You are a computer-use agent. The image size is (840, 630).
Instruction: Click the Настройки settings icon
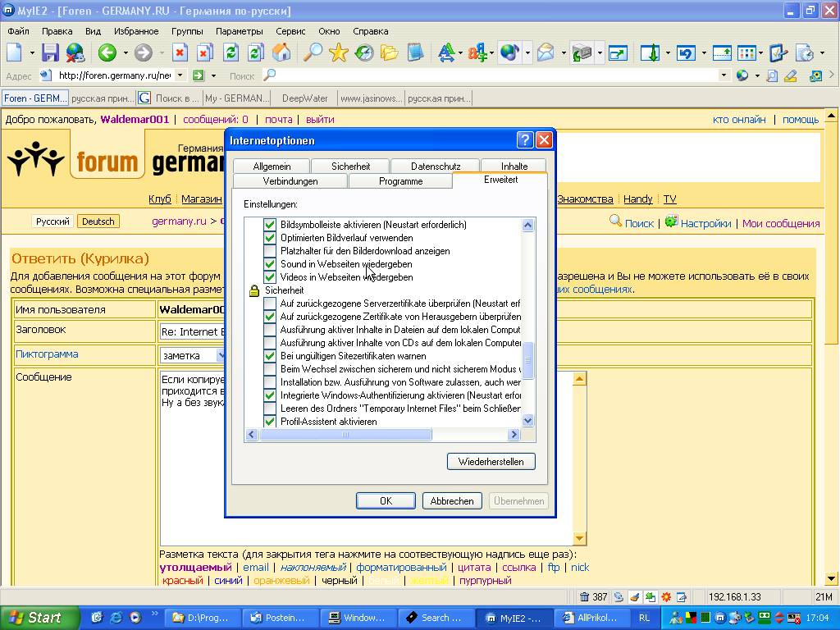point(672,222)
